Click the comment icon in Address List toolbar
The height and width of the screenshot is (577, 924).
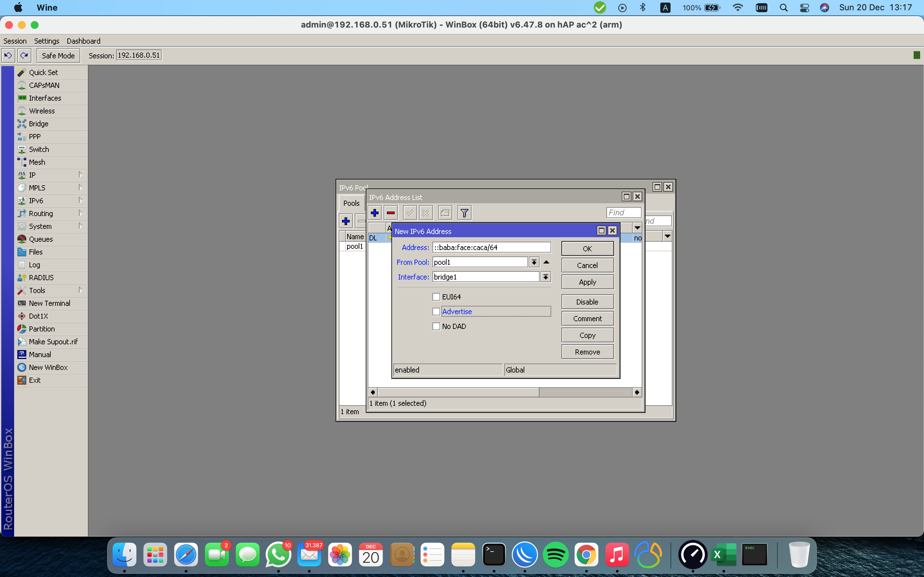tap(445, 213)
